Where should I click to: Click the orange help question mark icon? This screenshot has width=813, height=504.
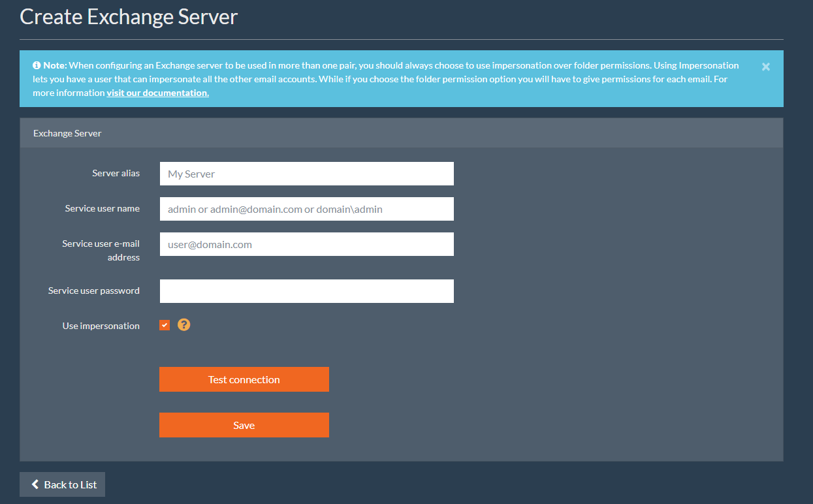(184, 324)
